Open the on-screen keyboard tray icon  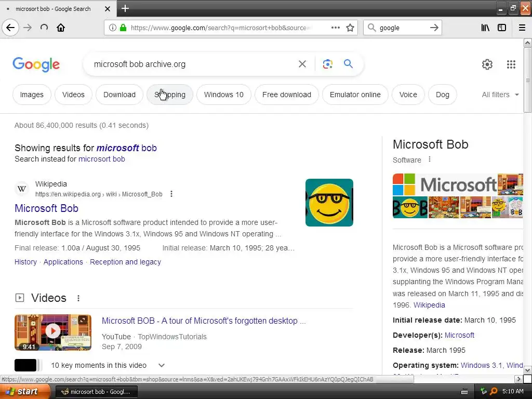[x=464, y=392]
